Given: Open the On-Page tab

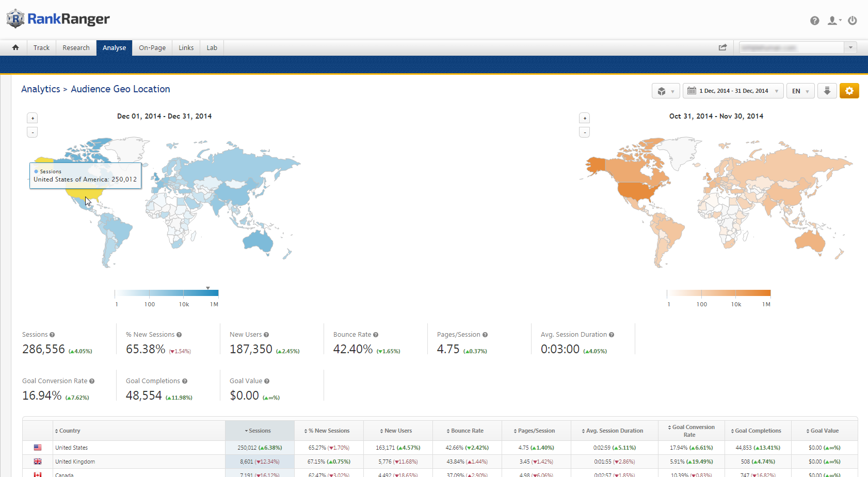Looking at the screenshot, I should click(x=152, y=47).
